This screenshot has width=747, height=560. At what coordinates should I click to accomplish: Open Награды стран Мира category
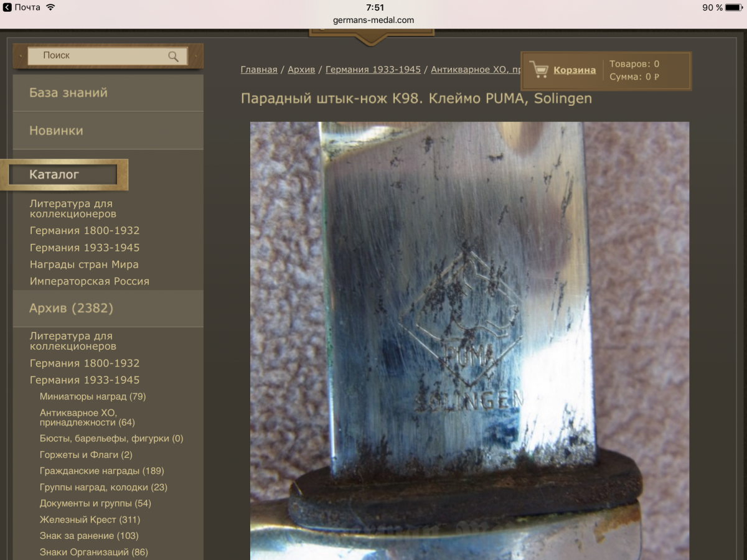point(84,264)
